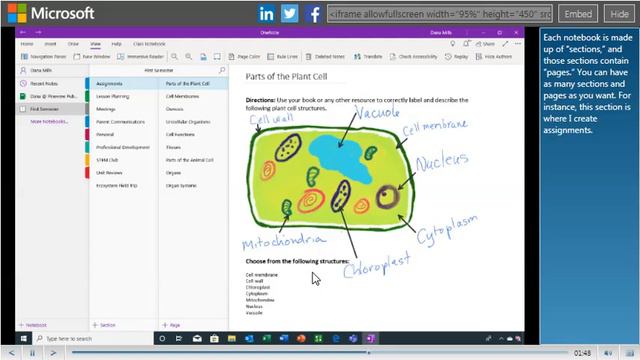Click the 100% zoom page icon
This screenshot has height=360, width=640.
pyautogui.click(x=203, y=57)
